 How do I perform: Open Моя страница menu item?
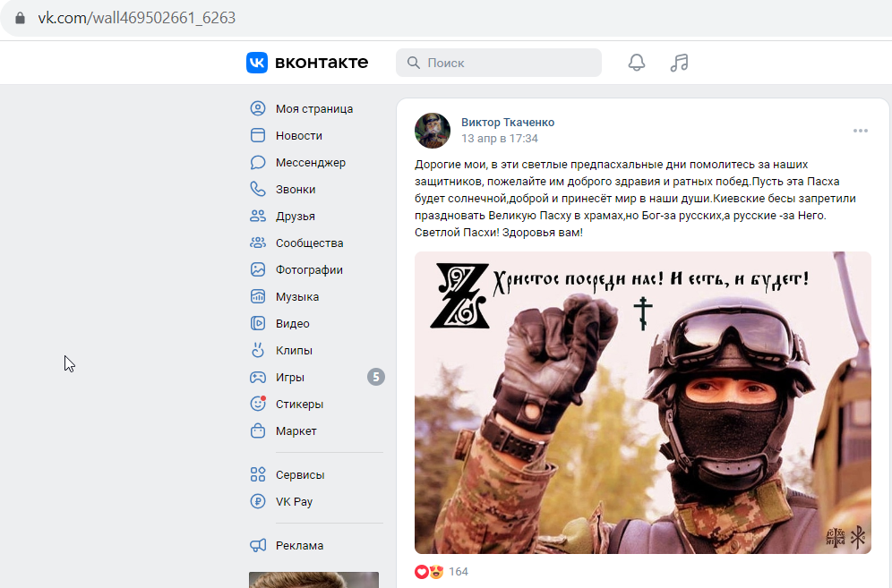[x=314, y=108]
